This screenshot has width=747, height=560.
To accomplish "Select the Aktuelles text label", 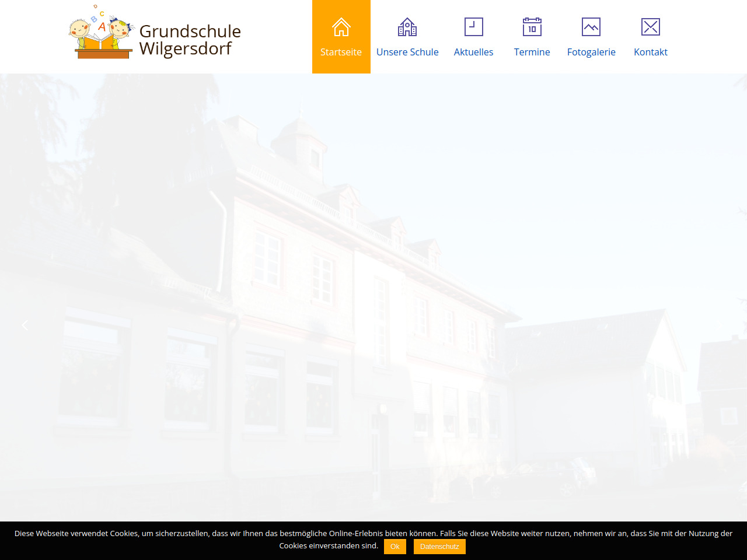I will click(473, 52).
